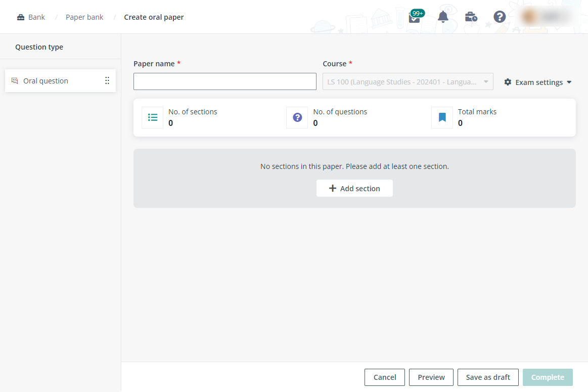The width and height of the screenshot is (588, 392).
Task: Click Save as draft
Action: pyautogui.click(x=487, y=377)
